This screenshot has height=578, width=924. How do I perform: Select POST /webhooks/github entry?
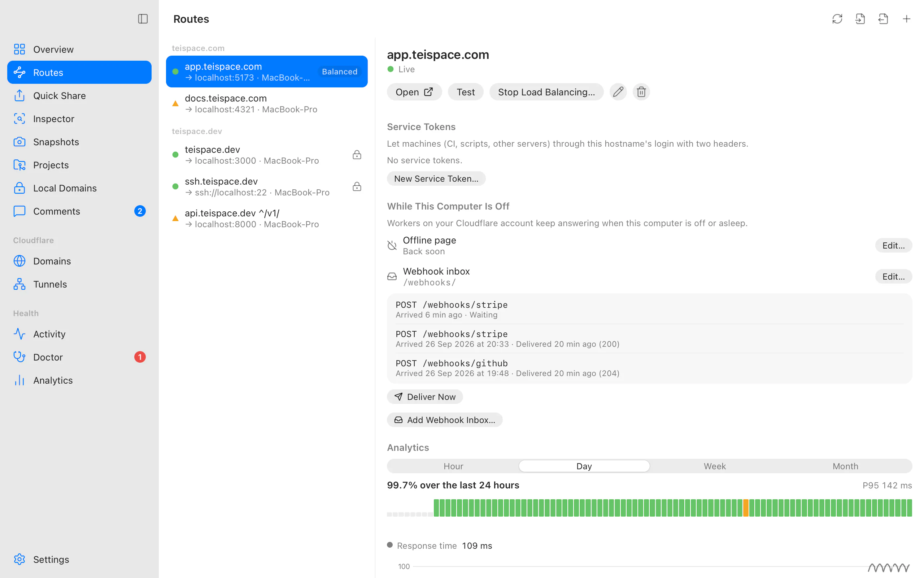(x=649, y=368)
